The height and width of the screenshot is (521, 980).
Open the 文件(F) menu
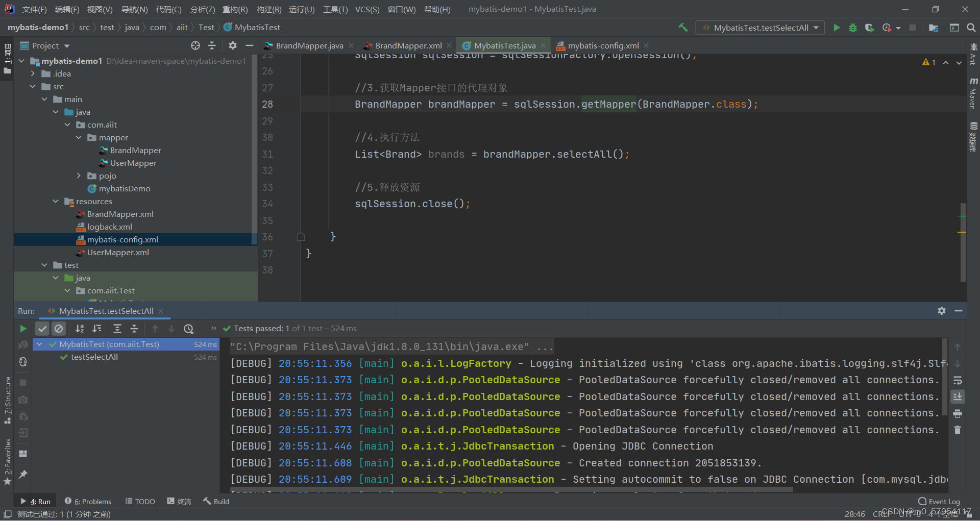pos(34,9)
